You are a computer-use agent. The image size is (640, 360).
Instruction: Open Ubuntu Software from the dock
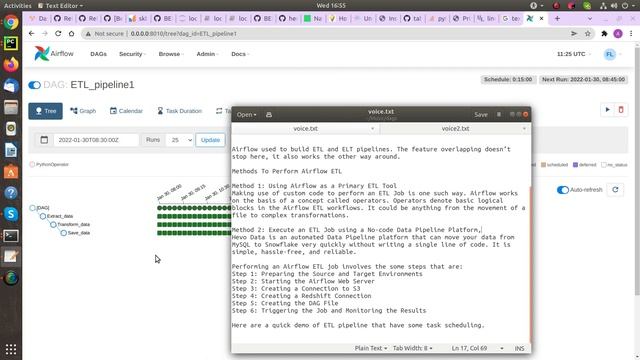pos(11,172)
